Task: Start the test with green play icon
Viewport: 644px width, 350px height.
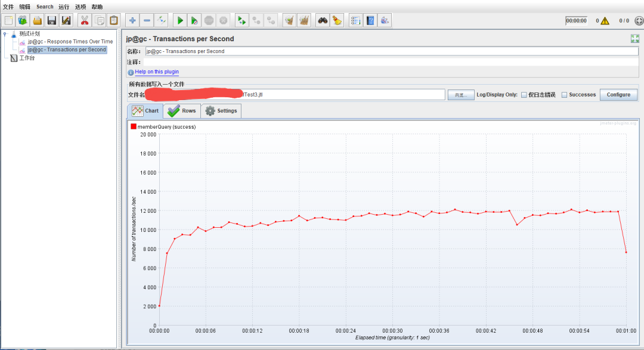Action: click(180, 20)
